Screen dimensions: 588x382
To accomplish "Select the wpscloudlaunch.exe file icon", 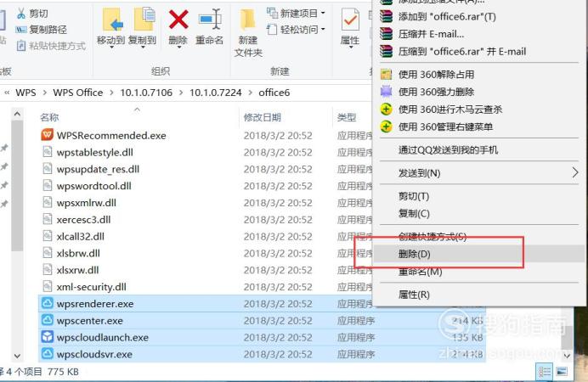I will 48,337.
